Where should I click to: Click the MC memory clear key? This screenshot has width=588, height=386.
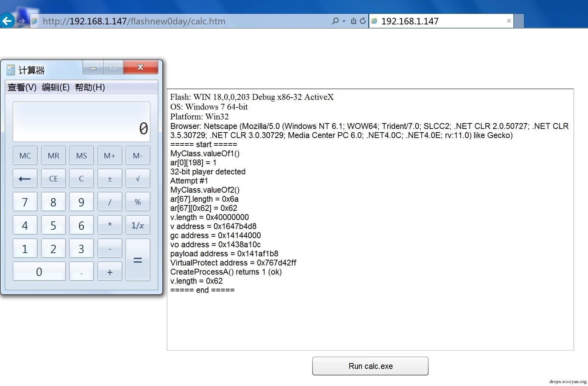pyautogui.click(x=25, y=155)
